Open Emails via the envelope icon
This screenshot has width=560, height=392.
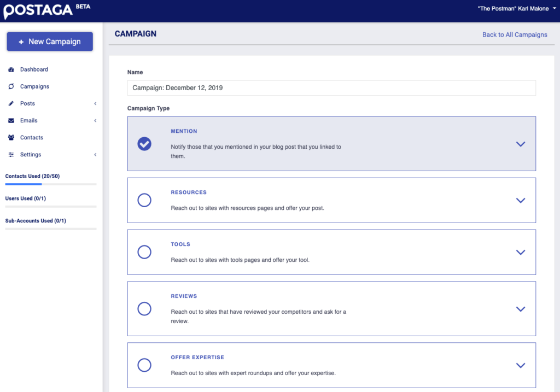[11, 120]
